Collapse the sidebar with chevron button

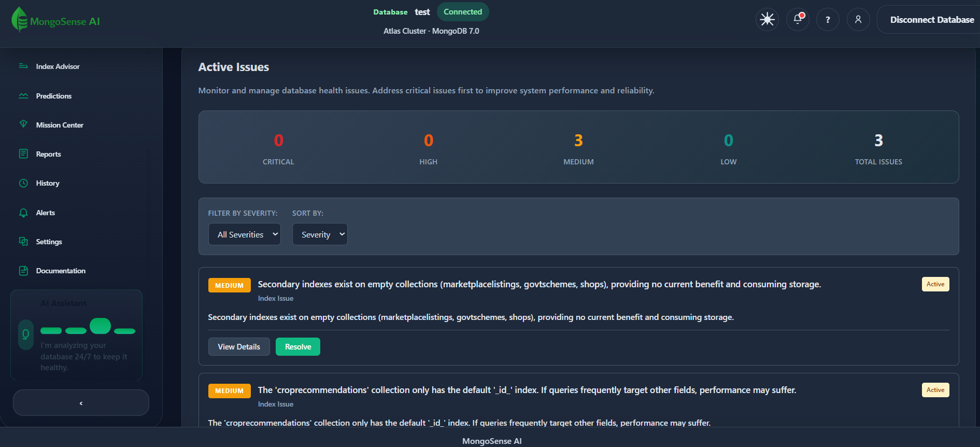point(81,403)
